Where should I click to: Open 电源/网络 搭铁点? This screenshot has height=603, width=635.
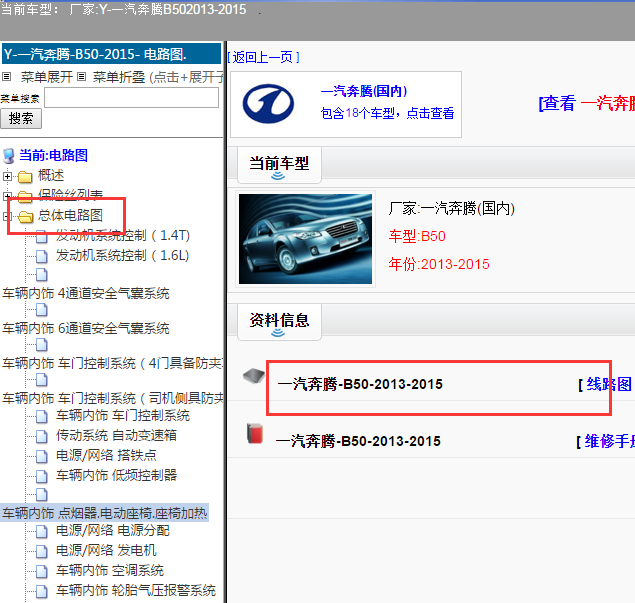[106, 456]
